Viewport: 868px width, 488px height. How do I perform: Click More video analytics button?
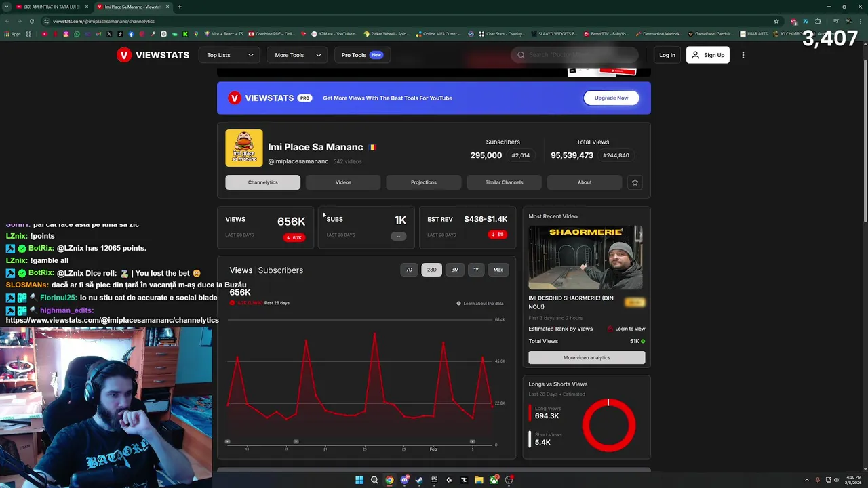[587, 357]
